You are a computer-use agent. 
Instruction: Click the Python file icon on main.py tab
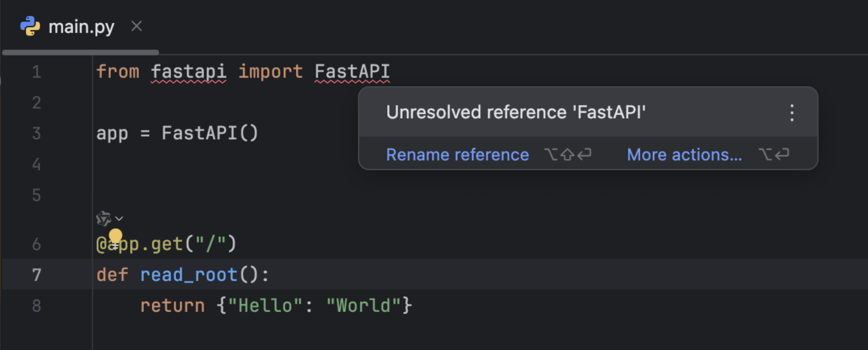point(30,26)
